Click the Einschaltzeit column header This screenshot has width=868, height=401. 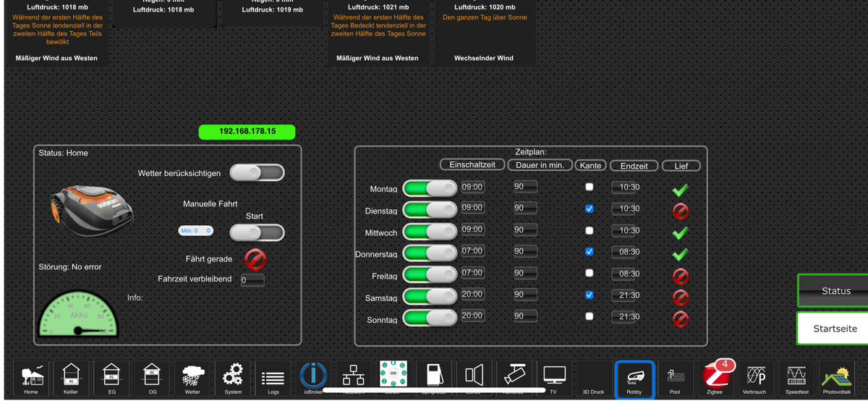point(472,165)
